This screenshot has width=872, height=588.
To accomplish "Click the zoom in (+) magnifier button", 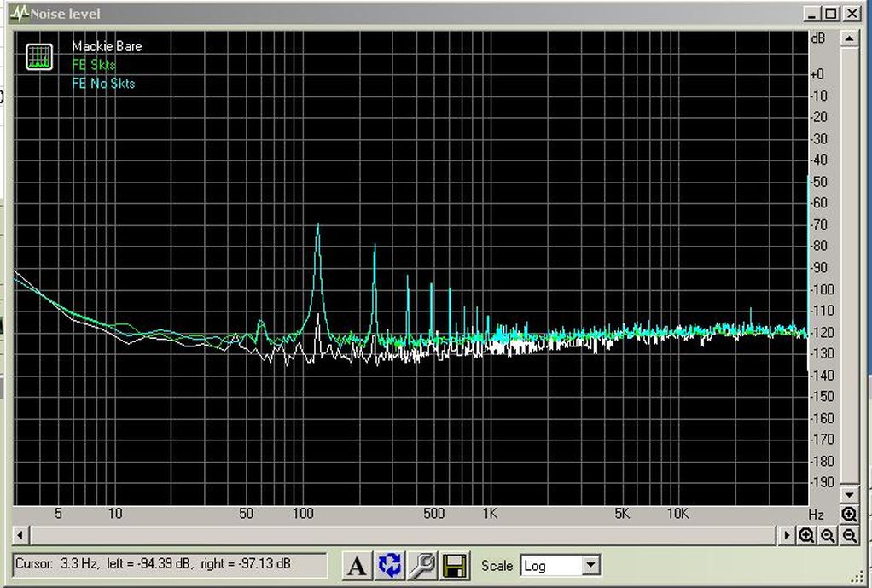I will (x=806, y=536).
